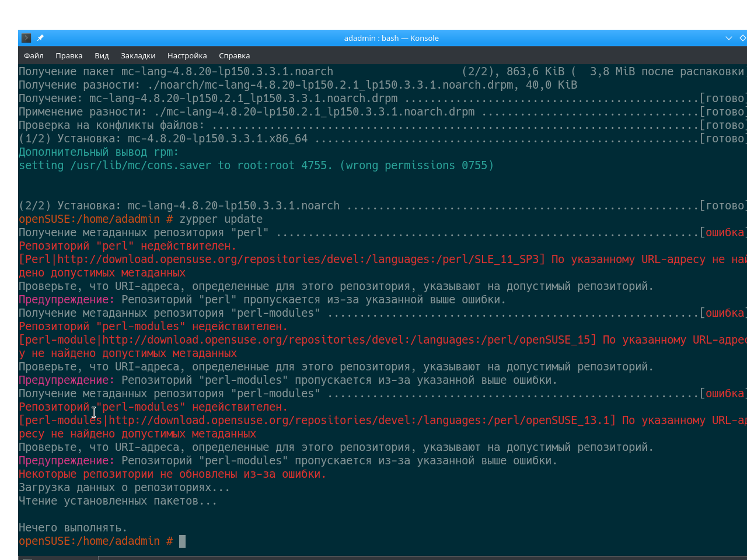Click 'Репозиторий "perl" недействителен.' text

pos(127,246)
